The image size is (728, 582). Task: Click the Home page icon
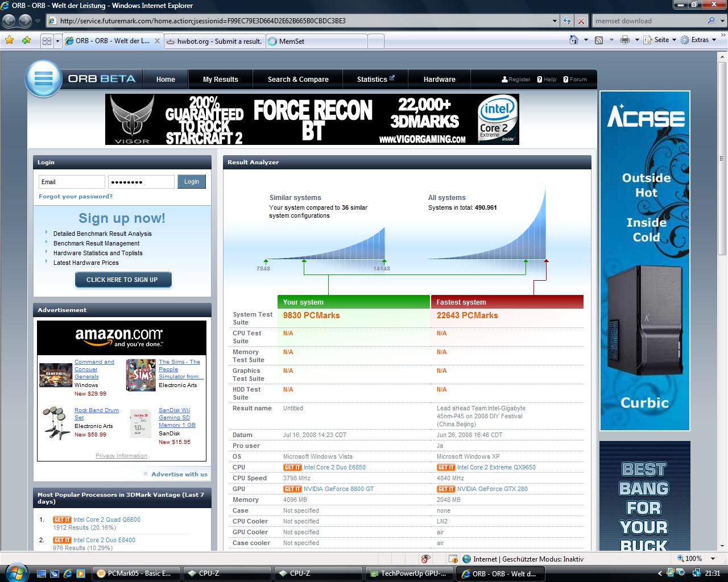click(574, 40)
